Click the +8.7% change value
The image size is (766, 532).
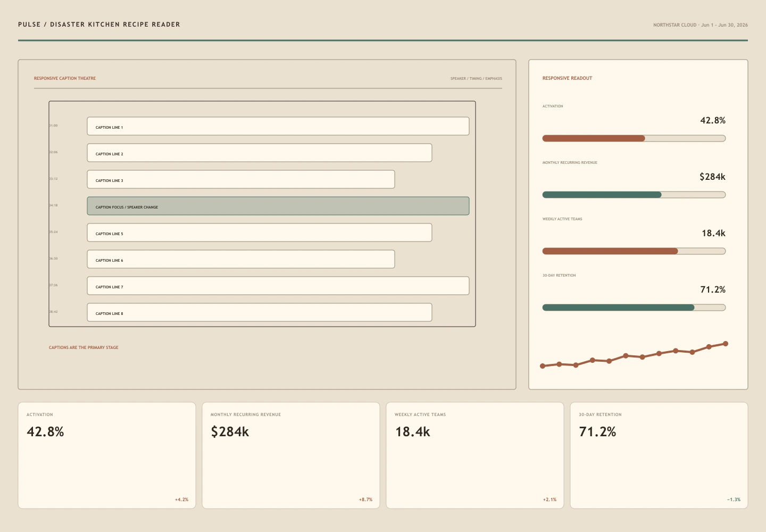coord(365,500)
